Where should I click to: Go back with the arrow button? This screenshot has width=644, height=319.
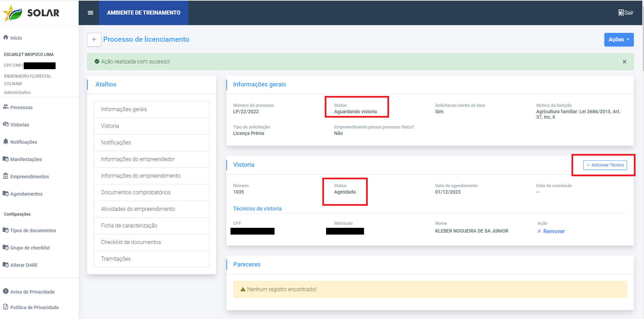[x=94, y=39]
